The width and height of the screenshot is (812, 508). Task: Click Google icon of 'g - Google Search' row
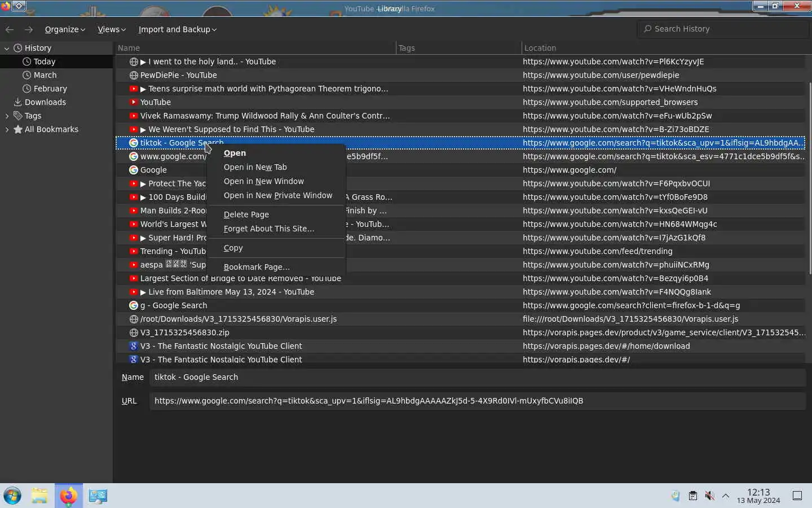[x=134, y=305]
